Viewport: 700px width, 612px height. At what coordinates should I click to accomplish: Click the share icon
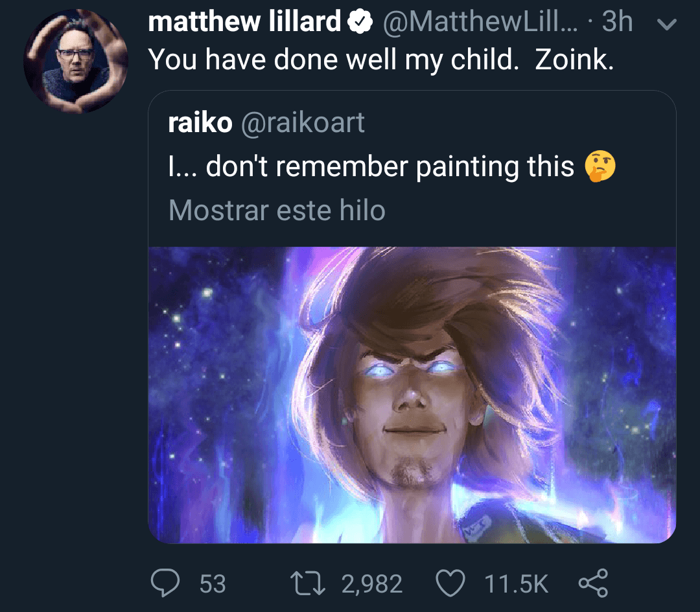(592, 583)
